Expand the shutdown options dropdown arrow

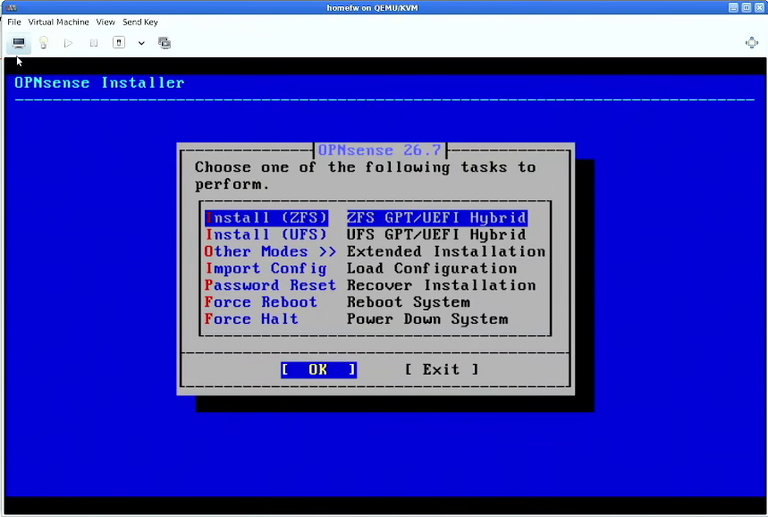pos(141,43)
